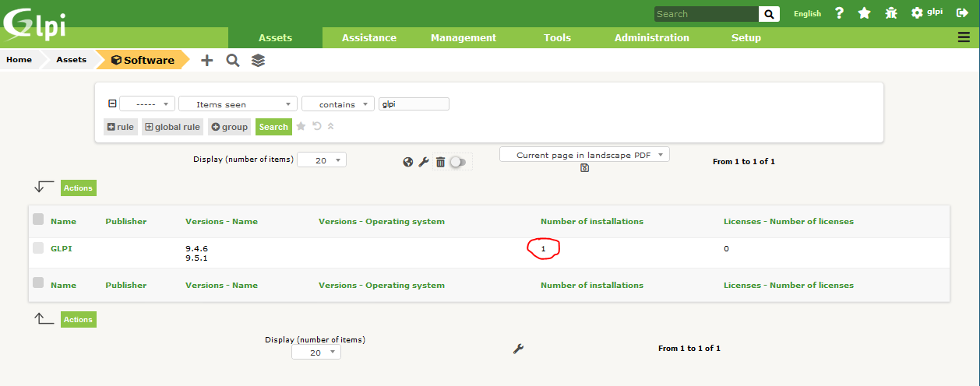This screenshot has width=980, height=386.
Task: Add new software with plus icon
Action: 206,60
